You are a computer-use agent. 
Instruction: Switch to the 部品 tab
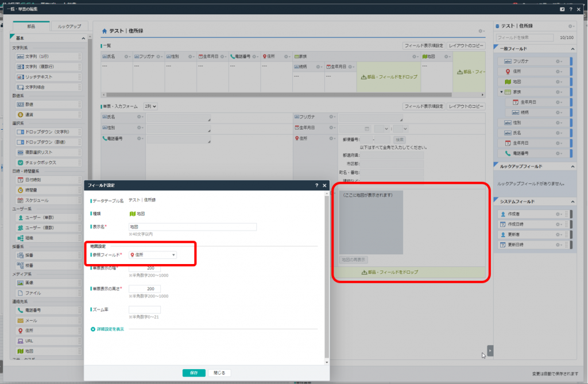[31, 26]
